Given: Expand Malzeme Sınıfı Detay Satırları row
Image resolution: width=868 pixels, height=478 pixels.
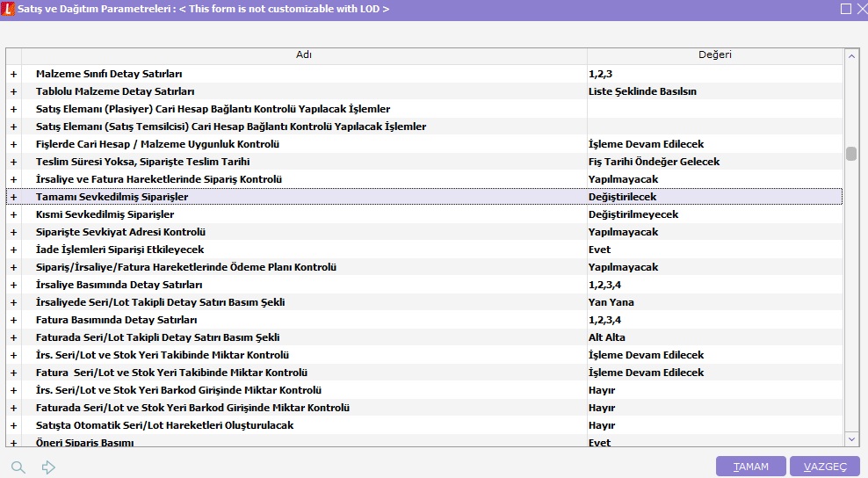Looking at the screenshot, I should (x=13, y=74).
